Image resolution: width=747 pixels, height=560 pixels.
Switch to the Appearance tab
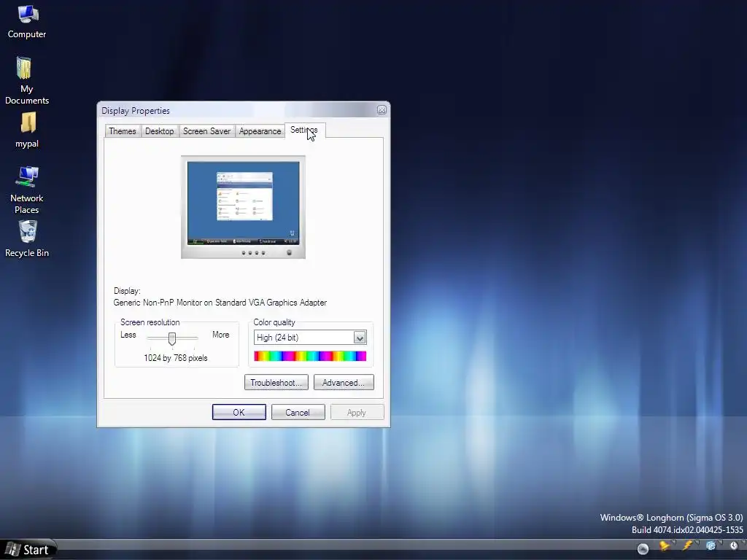(260, 131)
